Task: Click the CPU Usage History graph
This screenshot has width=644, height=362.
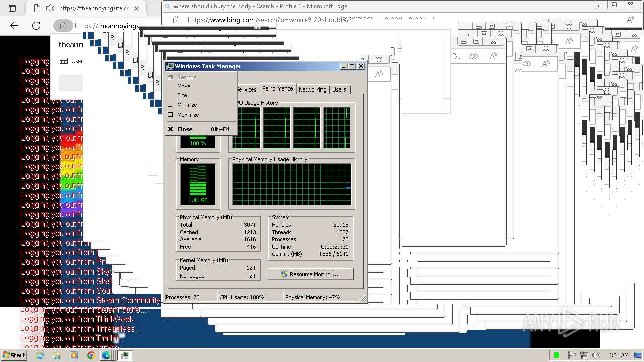Action: 291,128
